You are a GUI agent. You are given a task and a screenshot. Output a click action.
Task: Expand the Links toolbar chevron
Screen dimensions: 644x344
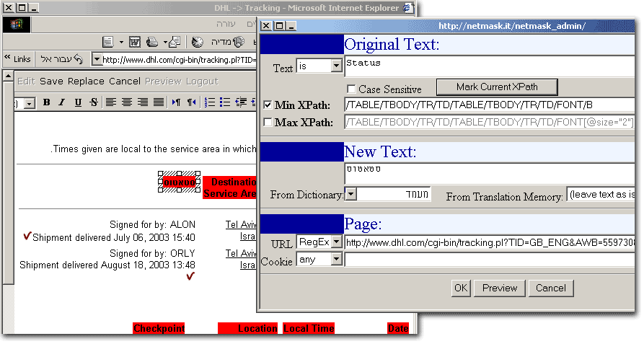coord(7,58)
